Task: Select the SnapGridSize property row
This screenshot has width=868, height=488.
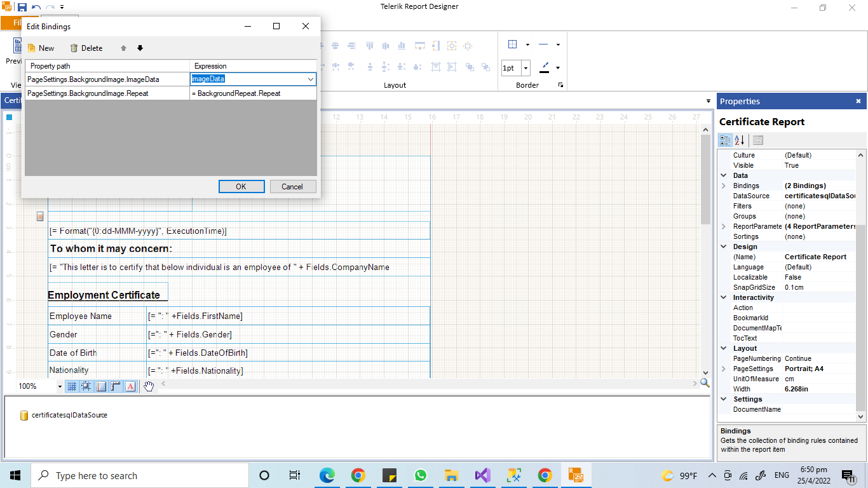Action: [x=787, y=287]
